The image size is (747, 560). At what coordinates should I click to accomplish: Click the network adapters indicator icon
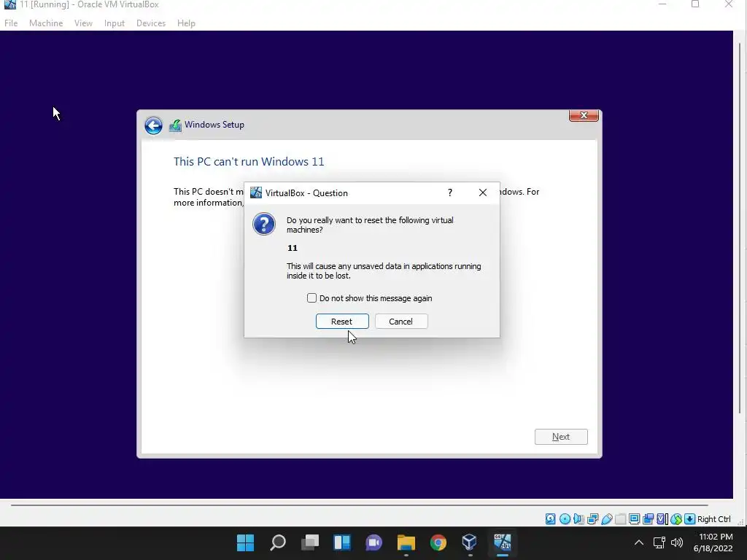point(592,519)
